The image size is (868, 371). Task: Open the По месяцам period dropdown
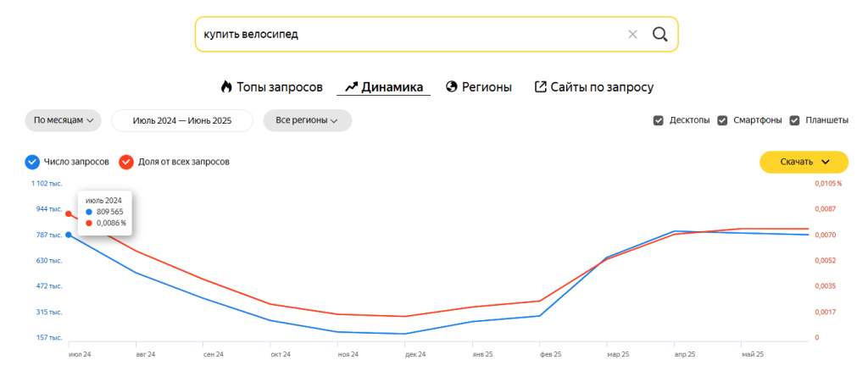pos(64,120)
